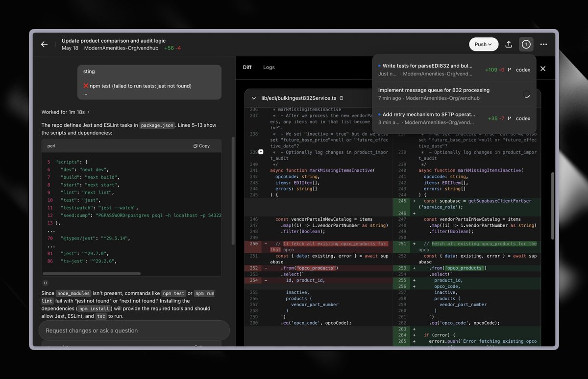The width and height of the screenshot is (588, 379).
Task: Click the '+35 -7' diff stats
Action: coord(496,118)
